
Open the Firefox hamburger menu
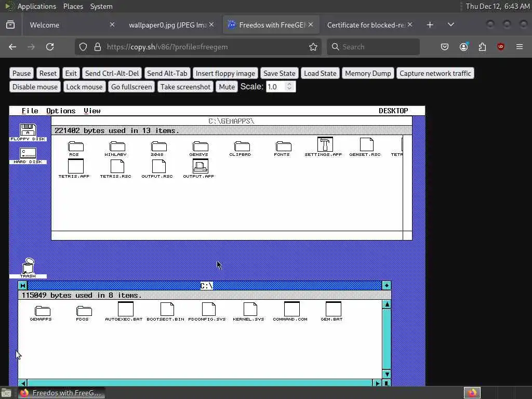pyautogui.click(x=520, y=47)
